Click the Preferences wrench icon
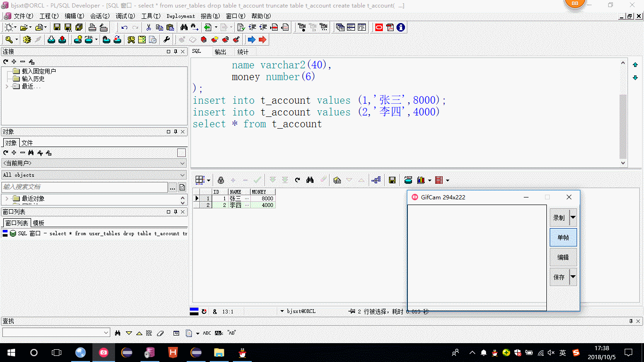The width and height of the screenshot is (644, 362). coord(166,40)
